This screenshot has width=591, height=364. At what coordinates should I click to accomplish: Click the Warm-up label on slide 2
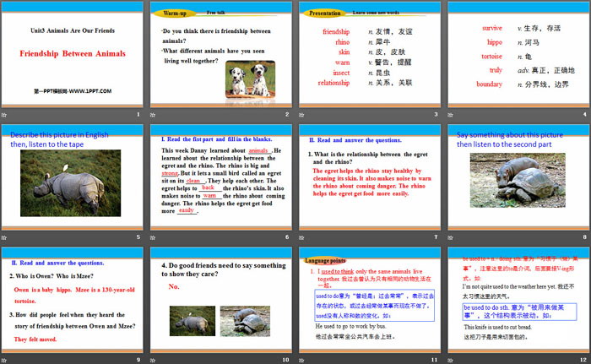click(x=175, y=14)
